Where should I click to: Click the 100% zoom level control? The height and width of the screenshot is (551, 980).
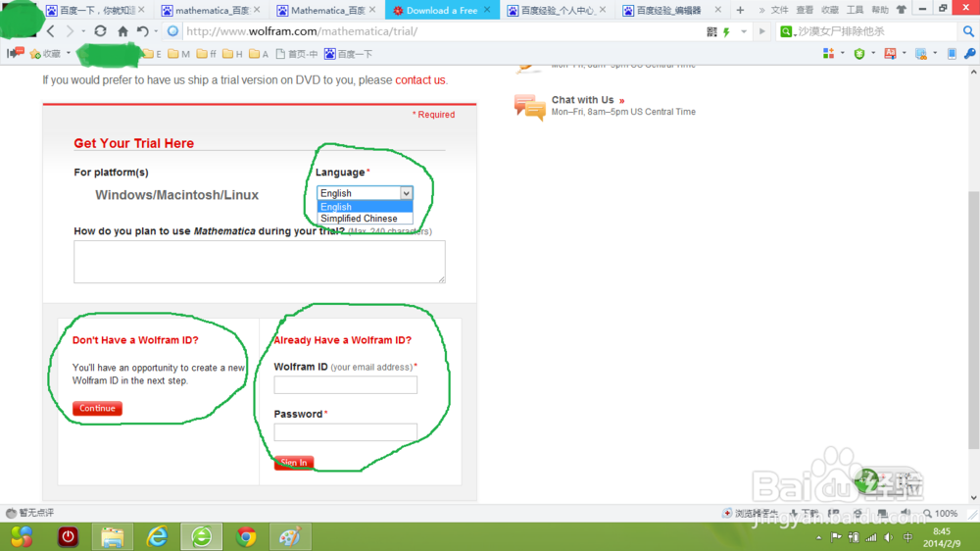941,514
